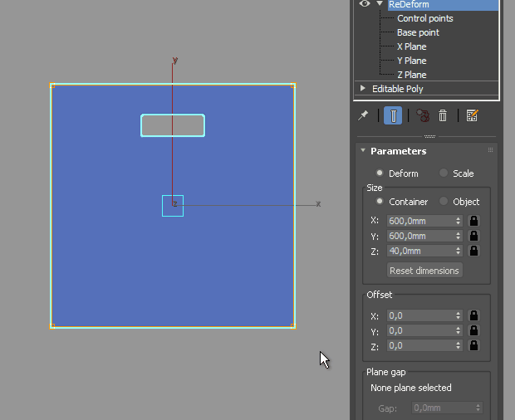Viewport: 515px width, 420px height.
Task: Select the Scale radio button
Action: coord(444,173)
